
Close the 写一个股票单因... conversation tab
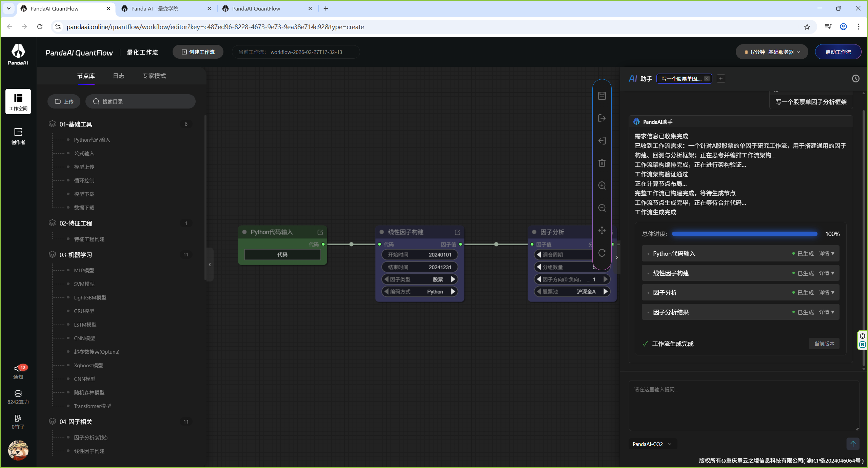tap(707, 79)
